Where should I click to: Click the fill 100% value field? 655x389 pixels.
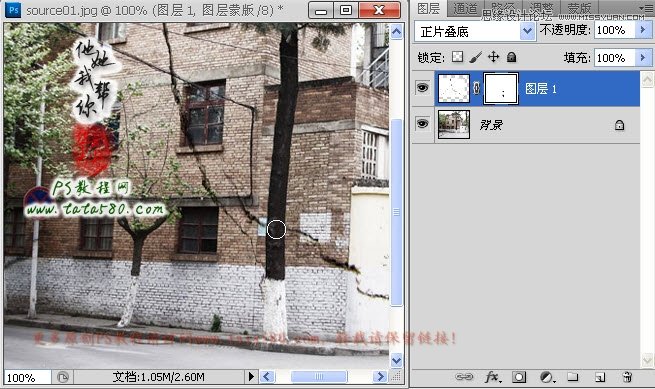tap(614, 58)
